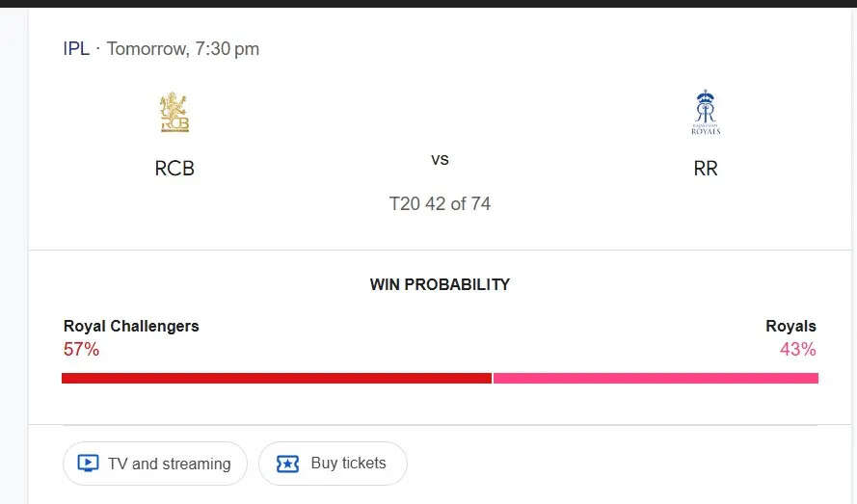This screenshot has width=857, height=504.
Task: Click the Royal Challengers probability label
Action: point(131,326)
